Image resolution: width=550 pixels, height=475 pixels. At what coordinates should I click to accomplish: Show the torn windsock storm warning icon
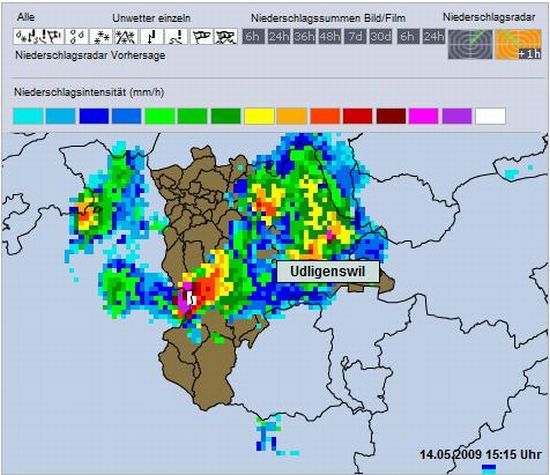tap(226, 36)
